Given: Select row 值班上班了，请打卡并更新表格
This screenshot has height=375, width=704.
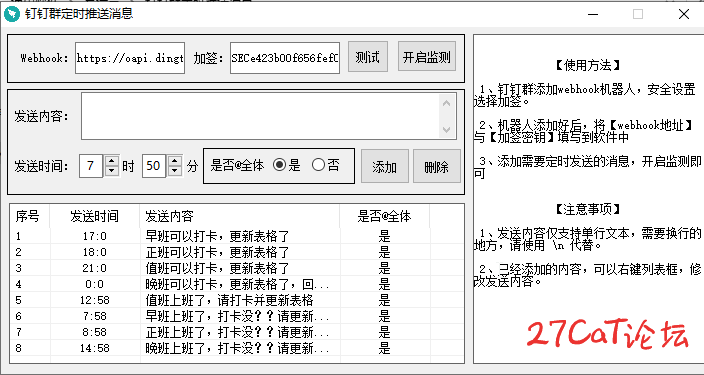Looking at the screenshot, I should (237, 300).
